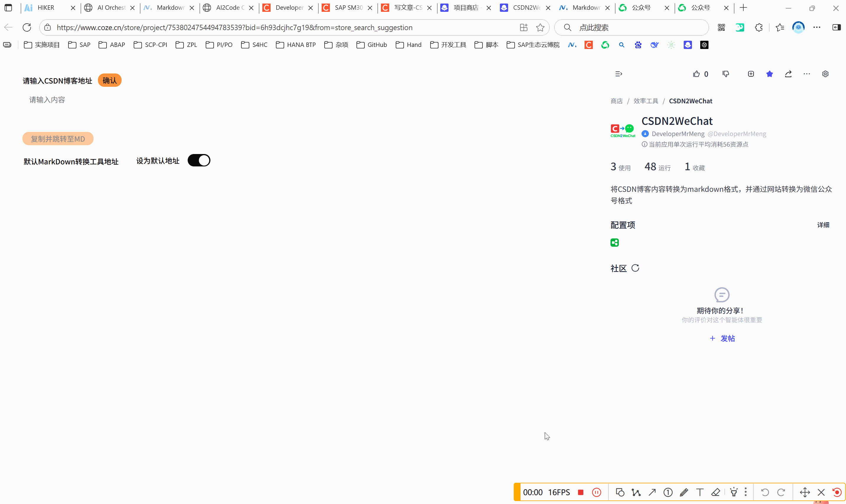Refresh the 社区 community section
This screenshot has width=846, height=504.
click(x=635, y=268)
